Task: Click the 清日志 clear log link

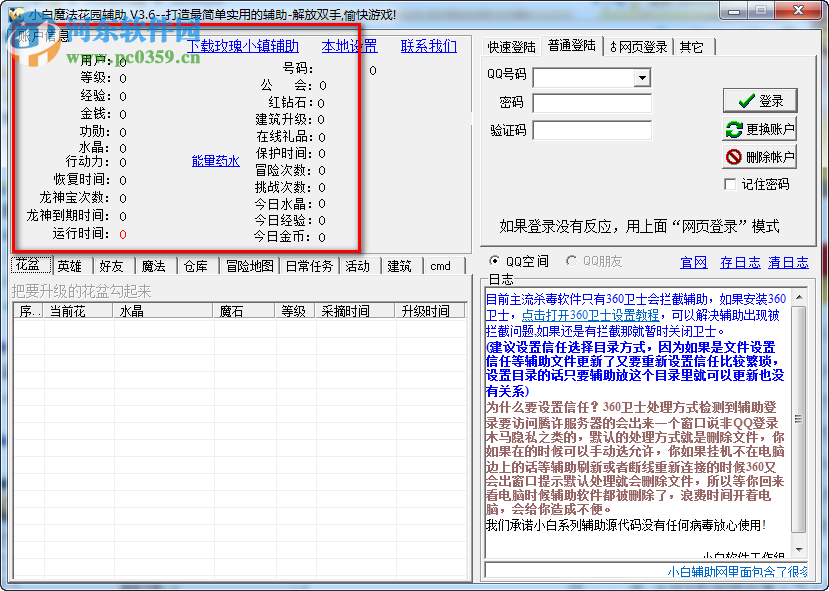Action: (x=788, y=263)
